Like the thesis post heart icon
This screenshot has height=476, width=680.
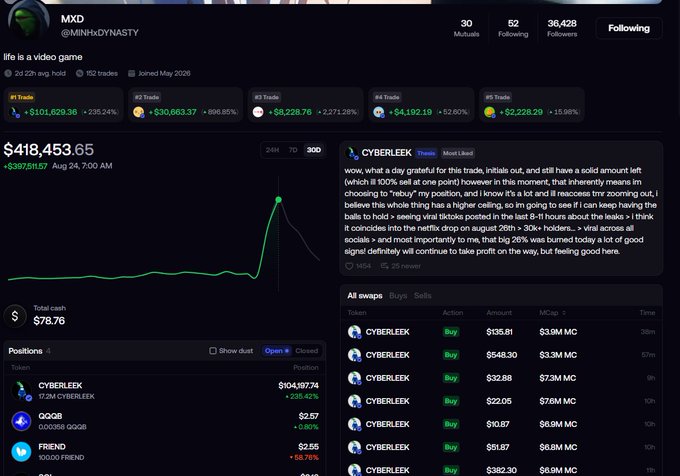(x=349, y=266)
